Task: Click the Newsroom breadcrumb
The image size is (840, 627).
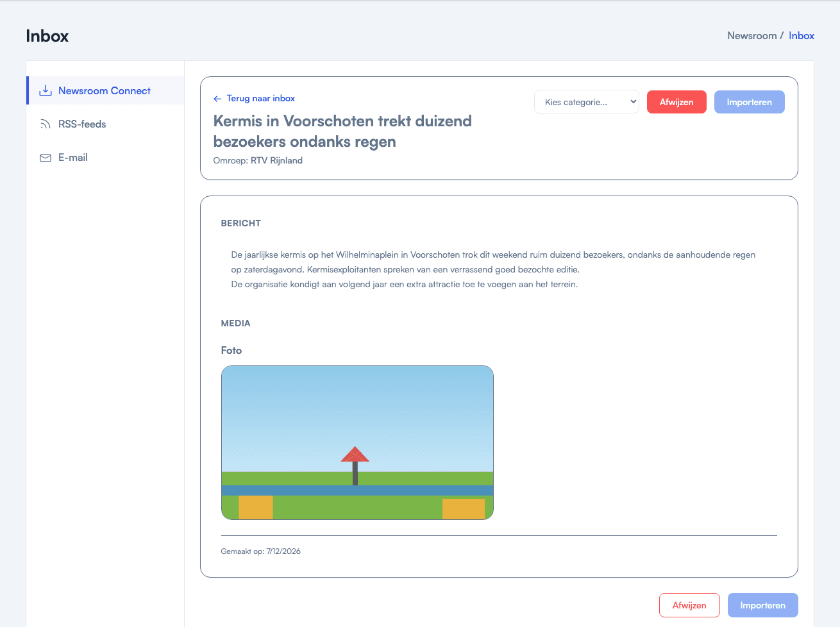Action: click(x=752, y=36)
